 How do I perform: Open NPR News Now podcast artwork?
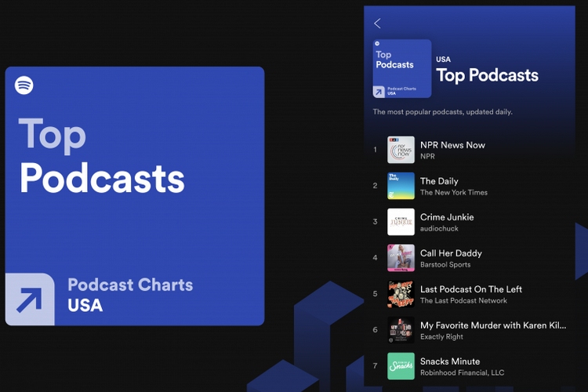[x=401, y=150]
